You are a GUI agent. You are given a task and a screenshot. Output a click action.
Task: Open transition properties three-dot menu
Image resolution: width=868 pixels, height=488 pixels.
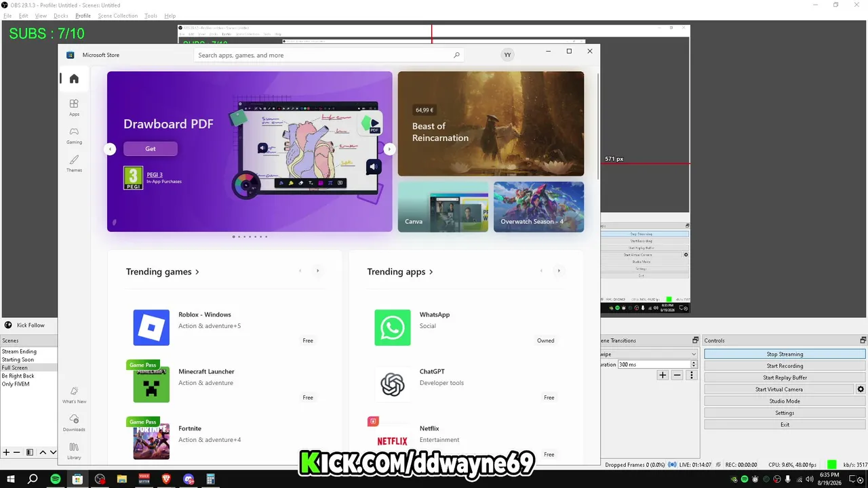coord(692,375)
